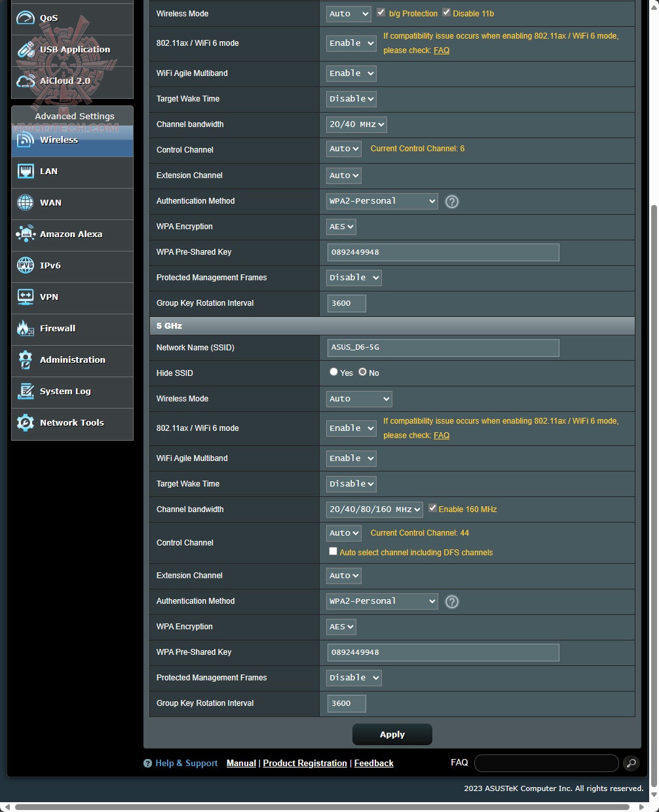This screenshot has width=659, height=812.
Task: Toggle the Disable 11b checkbox
Action: point(446,12)
